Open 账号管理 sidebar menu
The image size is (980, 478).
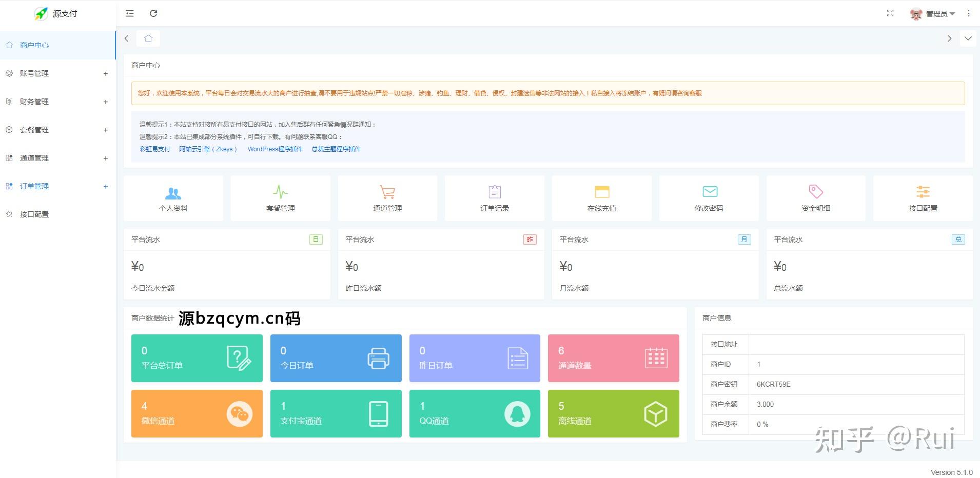[58, 73]
